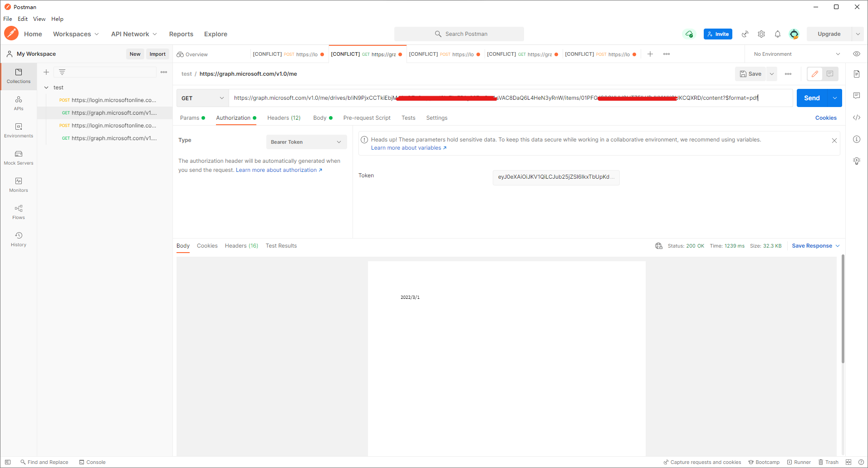The height and width of the screenshot is (468, 868).
Task: Click the Token input field
Action: (x=556, y=177)
